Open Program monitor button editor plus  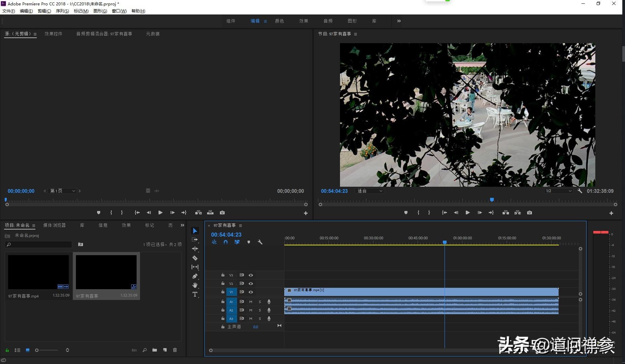click(x=611, y=213)
